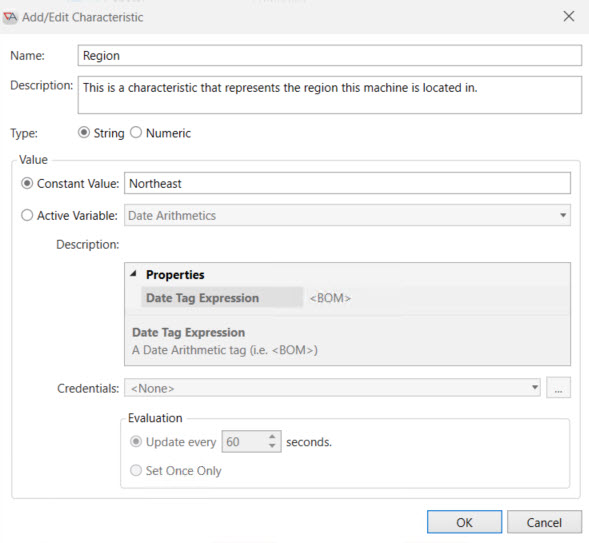
Task: Close the Add/Edit Characteristic dialog
Action: tap(569, 16)
